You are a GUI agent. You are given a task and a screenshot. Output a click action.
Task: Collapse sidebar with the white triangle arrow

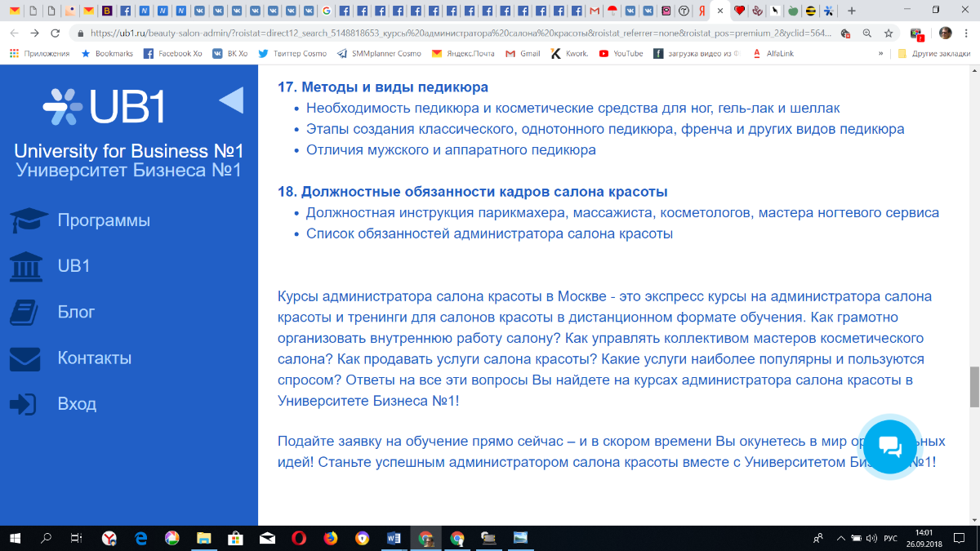point(231,100)
